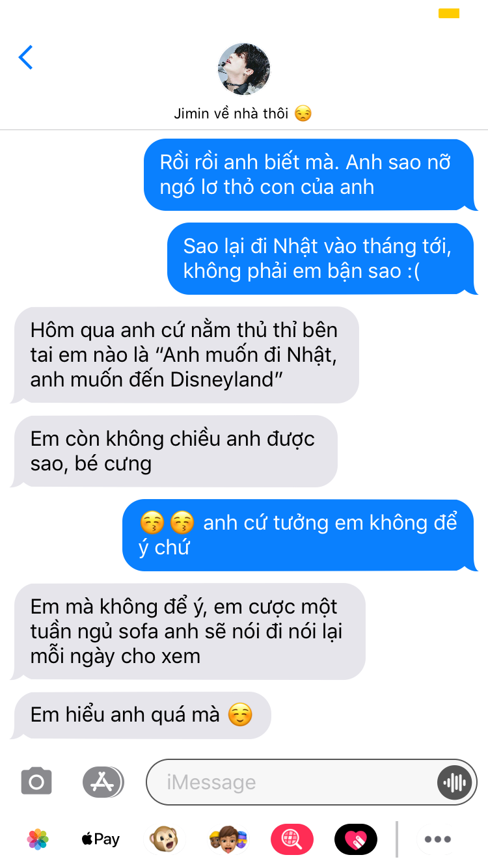Select the Disneyland message bubble
This screenshot has height=868, width=488.
point(185,355)
